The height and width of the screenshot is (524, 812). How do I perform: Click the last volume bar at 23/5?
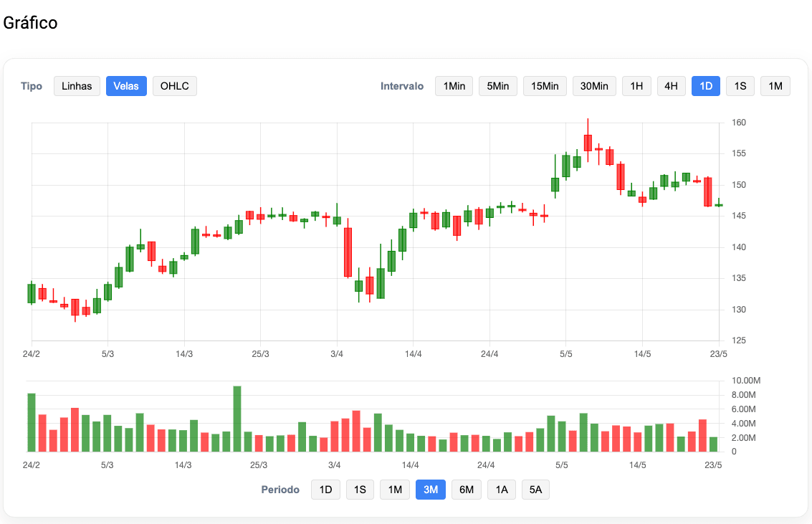[713, 444]
